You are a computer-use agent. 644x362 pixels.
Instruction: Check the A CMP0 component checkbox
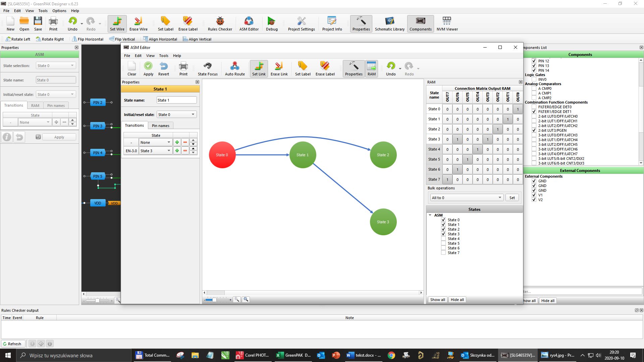(534, 88)
